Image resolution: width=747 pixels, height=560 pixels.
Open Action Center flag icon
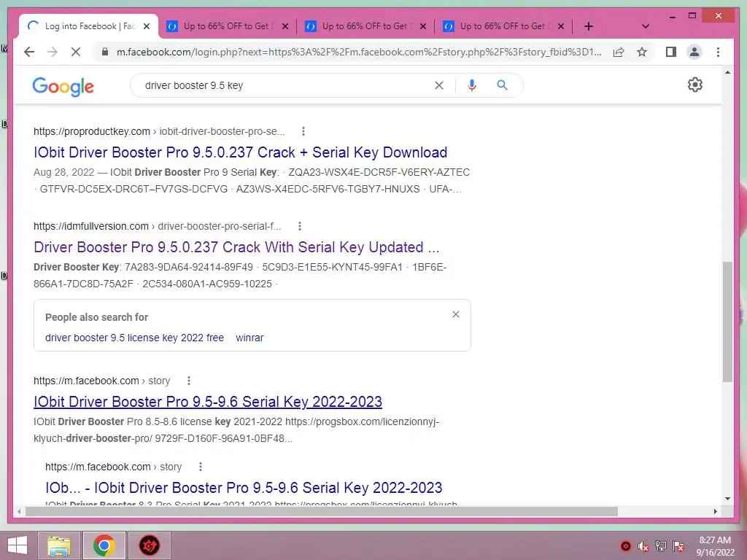[678, 546]
